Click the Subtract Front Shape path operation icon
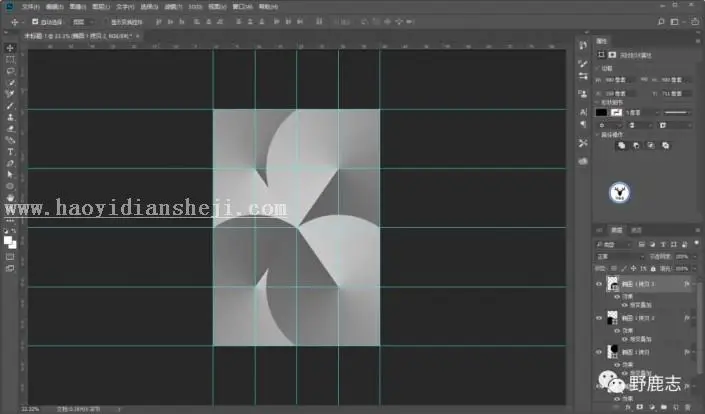Viewport: 705px width, 414px height. point(636,145)
